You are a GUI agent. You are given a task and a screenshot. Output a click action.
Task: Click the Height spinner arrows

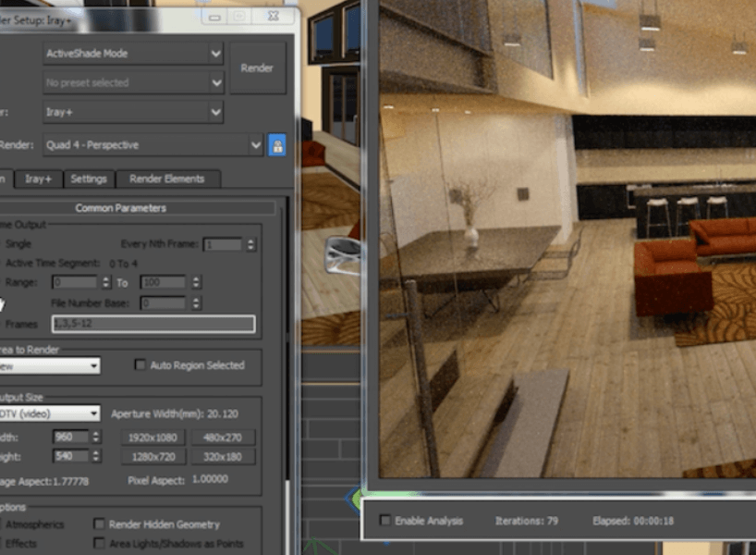point(96,456)
